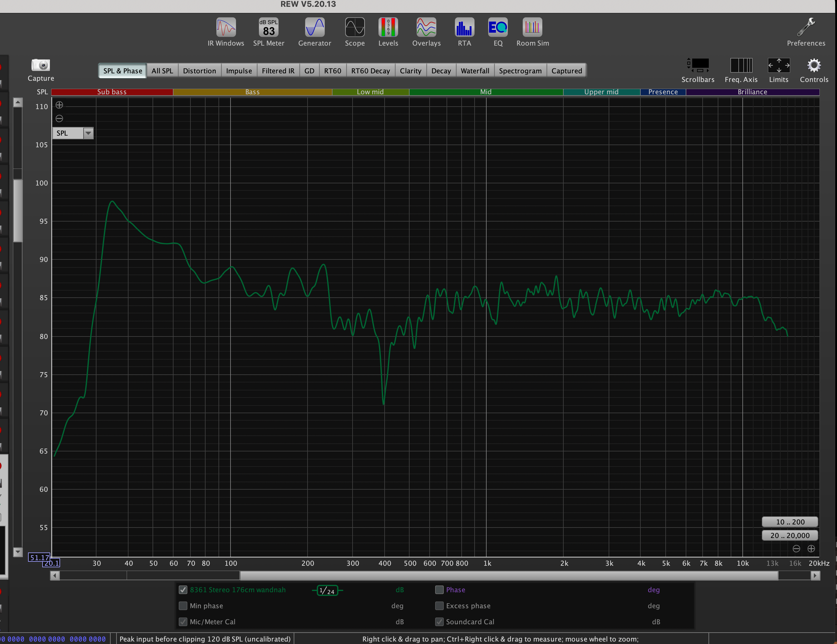Open Room Sim tool
Viewport: 837px width, 644px height.
532,28
